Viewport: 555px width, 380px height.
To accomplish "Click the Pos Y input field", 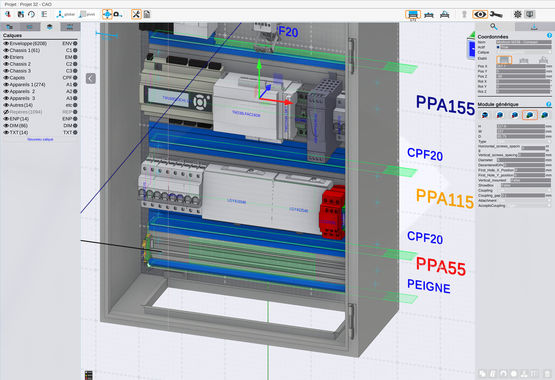I will click(x=521, y=71).
